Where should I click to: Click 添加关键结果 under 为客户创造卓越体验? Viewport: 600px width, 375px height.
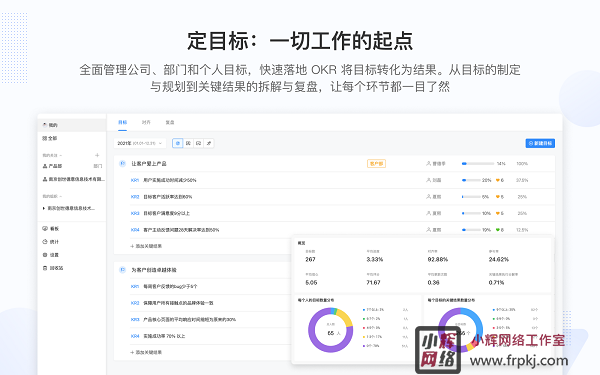click(146, 352)
